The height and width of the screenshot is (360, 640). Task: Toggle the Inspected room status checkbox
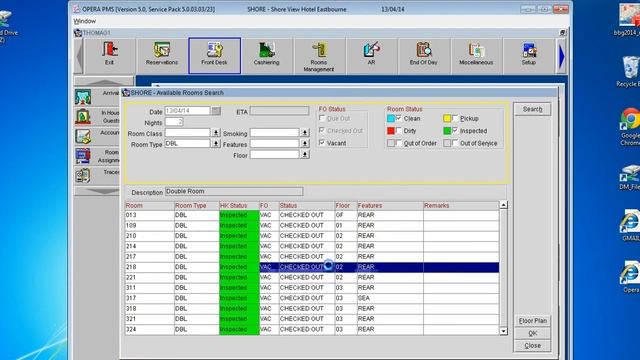pos(455,131)
